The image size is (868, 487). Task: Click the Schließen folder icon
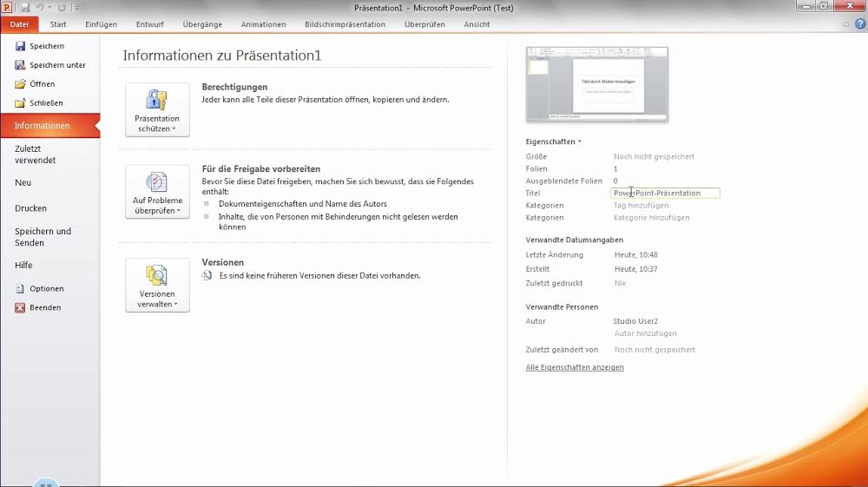(20, 103)
